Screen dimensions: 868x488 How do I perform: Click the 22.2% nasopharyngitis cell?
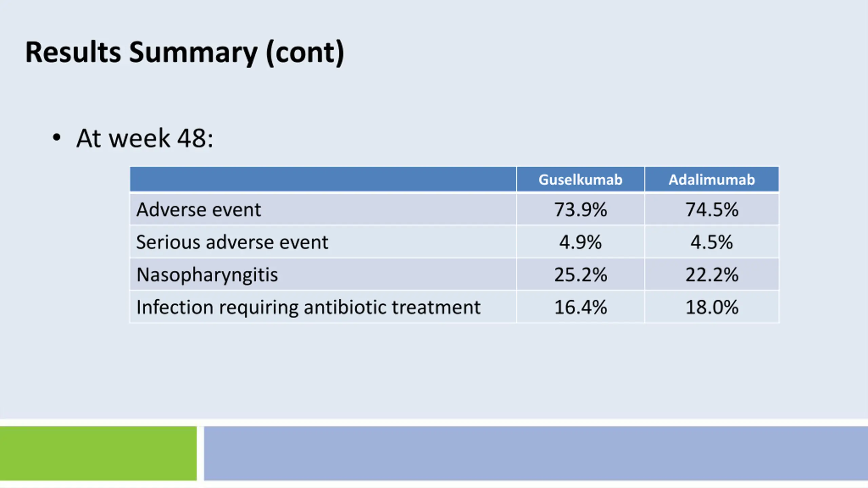[x=712, y=274]
